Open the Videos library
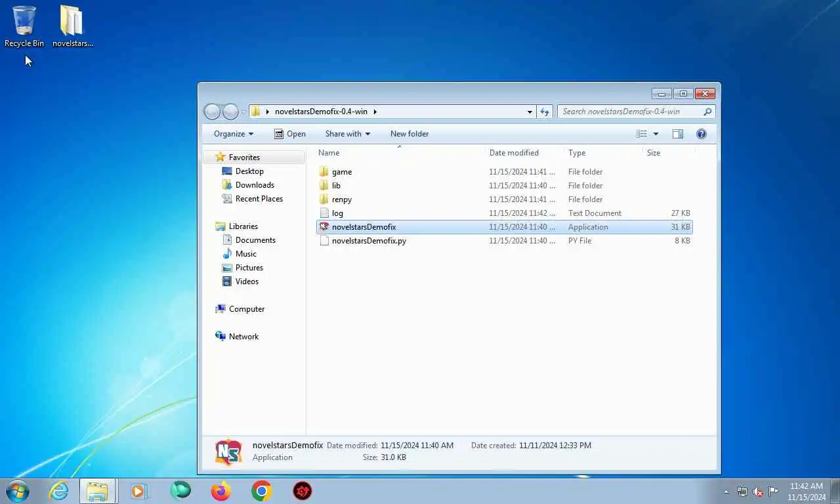Image resolution: width=840 pixels, height=504 pixels. (247, 282)
